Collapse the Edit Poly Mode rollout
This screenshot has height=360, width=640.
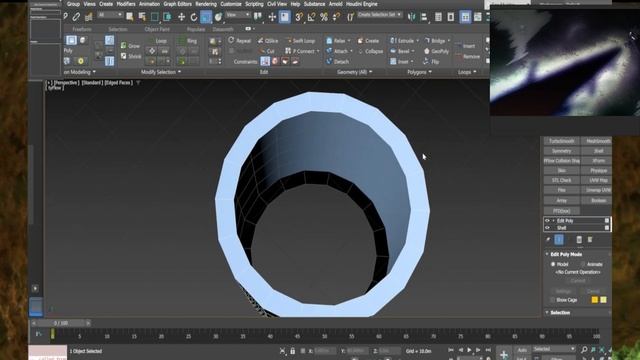click(x=547, y=254)
